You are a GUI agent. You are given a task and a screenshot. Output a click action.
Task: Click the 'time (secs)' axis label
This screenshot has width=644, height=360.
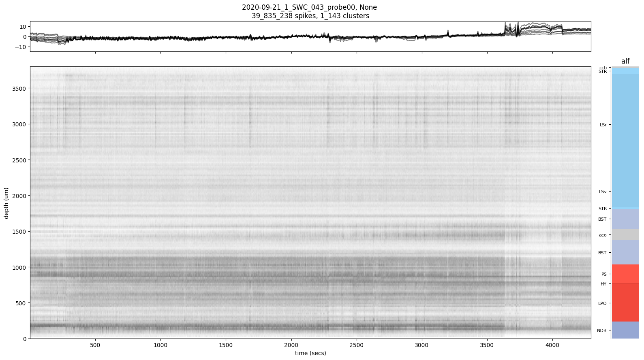coord(310,353)
